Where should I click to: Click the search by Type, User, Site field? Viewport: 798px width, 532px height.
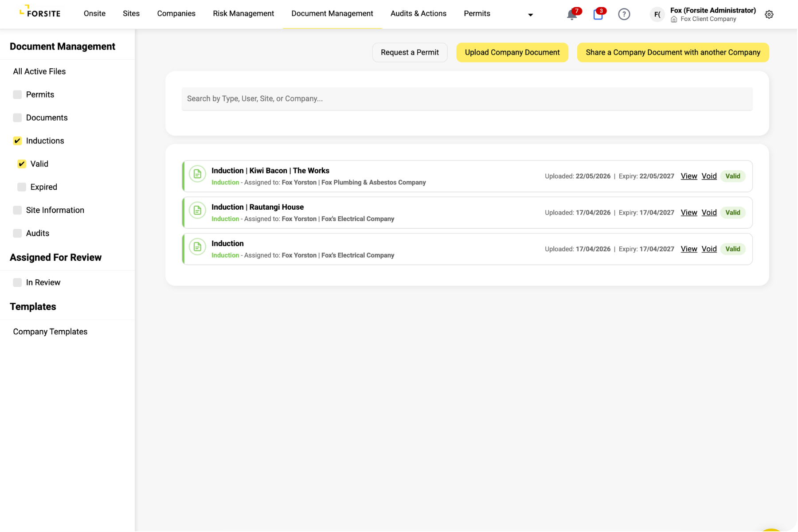467,98
